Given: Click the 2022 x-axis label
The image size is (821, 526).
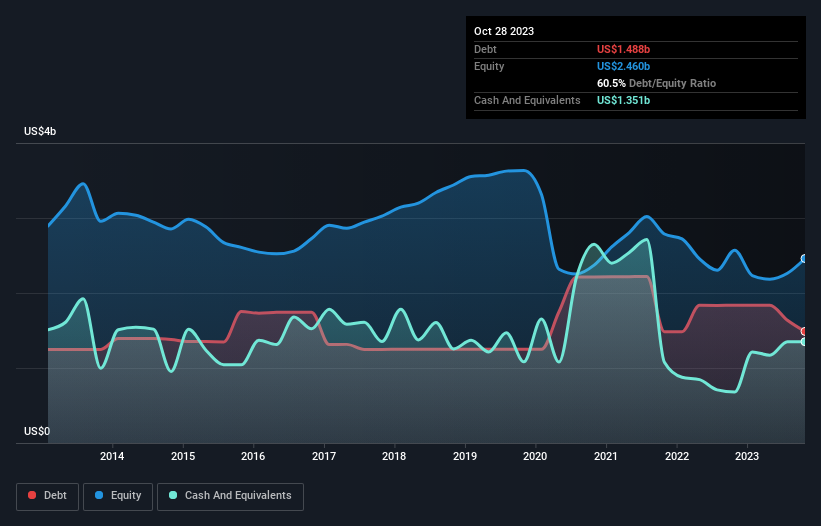Looking at the screenshot, I should (677, 456).
